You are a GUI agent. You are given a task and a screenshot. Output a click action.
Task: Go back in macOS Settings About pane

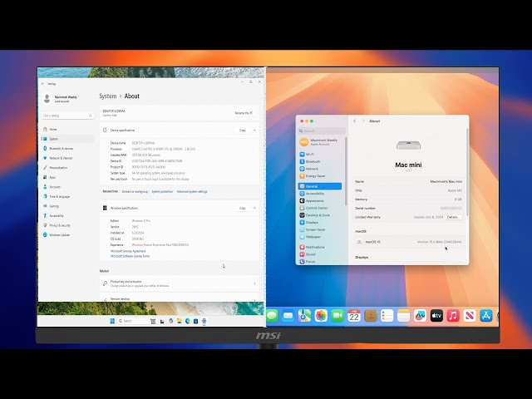pyautogui.click(x=355, y=121)
